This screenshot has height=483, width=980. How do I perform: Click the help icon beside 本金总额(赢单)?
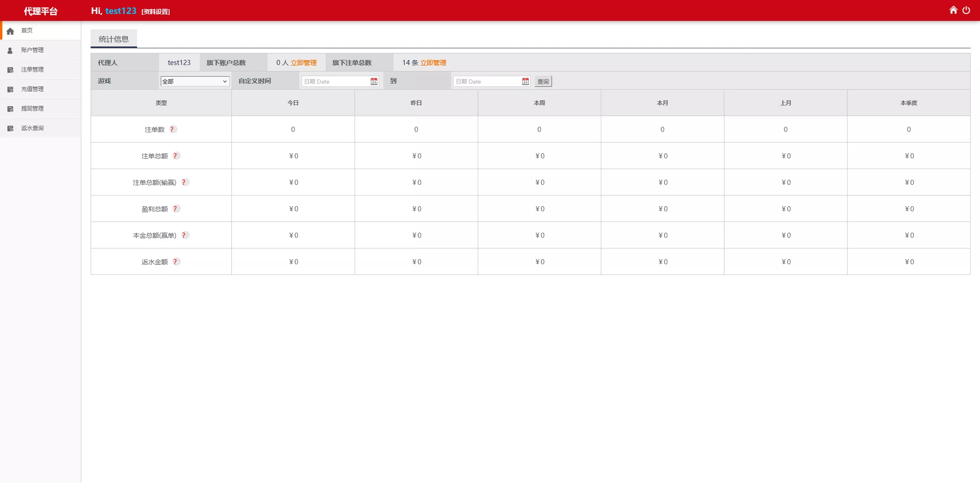[x=184, y=235]
